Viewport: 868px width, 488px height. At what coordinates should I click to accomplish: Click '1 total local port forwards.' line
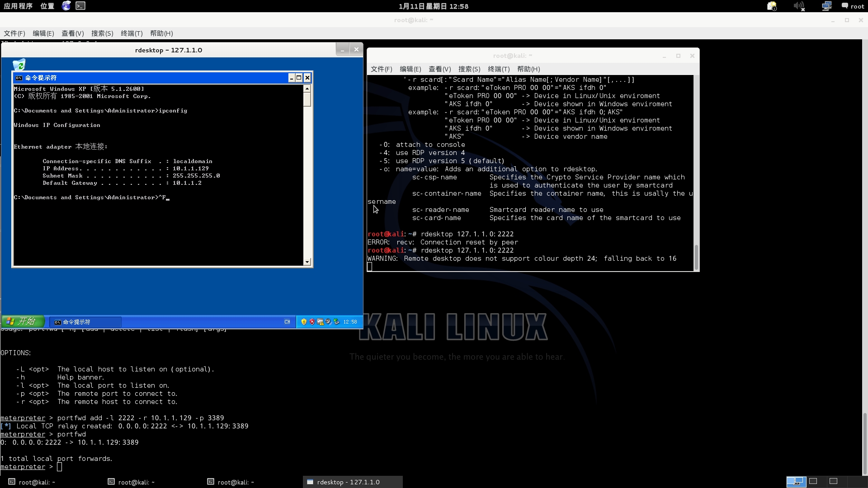click(x=56, y=459)
